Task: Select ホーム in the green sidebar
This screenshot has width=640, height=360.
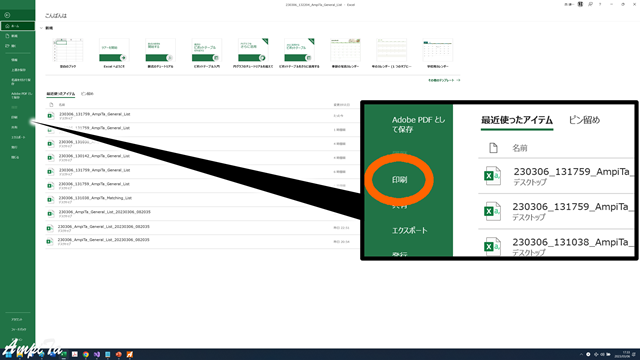Action: click(18, 26)
